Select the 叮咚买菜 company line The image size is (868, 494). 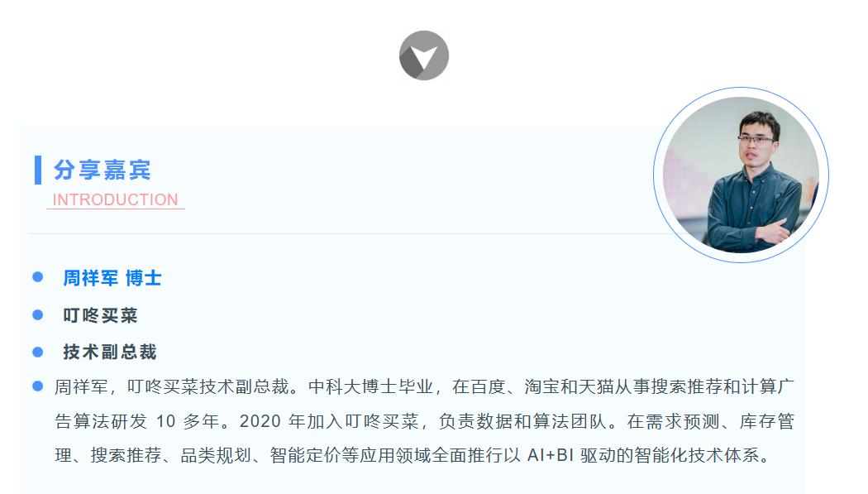point(100,315)
